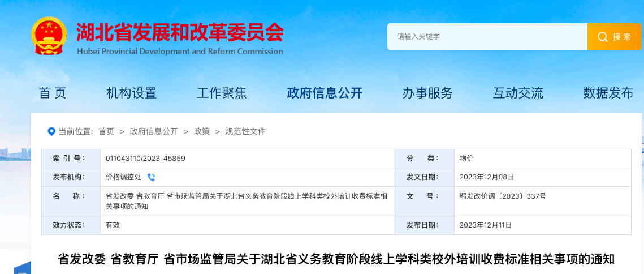Navigate to 互动交流 section
This screenshot has width=644, height=274.
518,93
